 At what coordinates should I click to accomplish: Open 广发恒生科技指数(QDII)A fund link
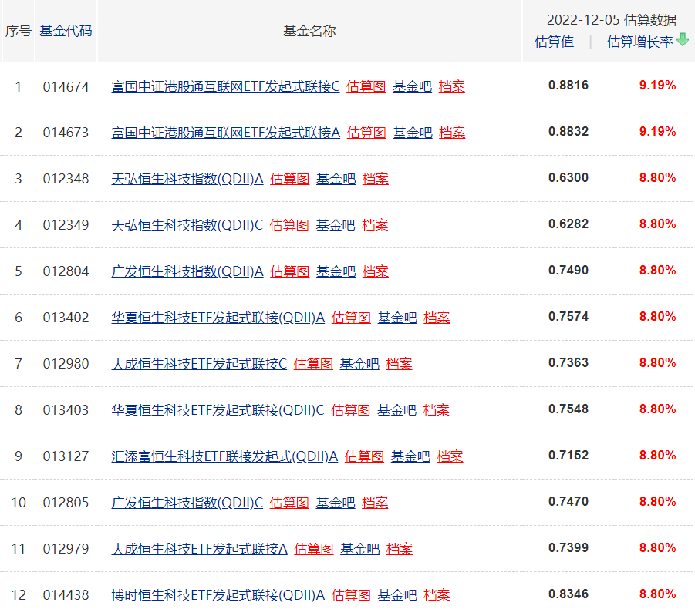coord(187,271)
